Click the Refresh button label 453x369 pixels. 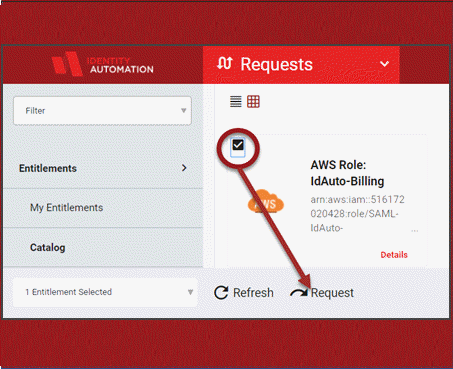(253, 293)
